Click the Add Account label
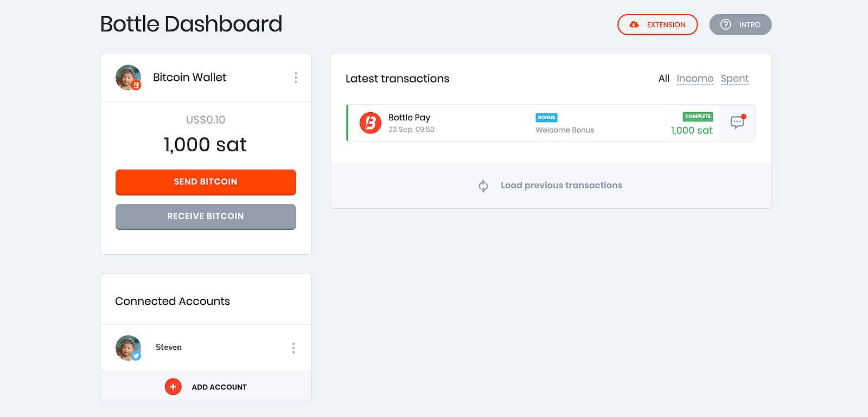Viewport: 868px width, 417px height. click(x=219, y=387)
